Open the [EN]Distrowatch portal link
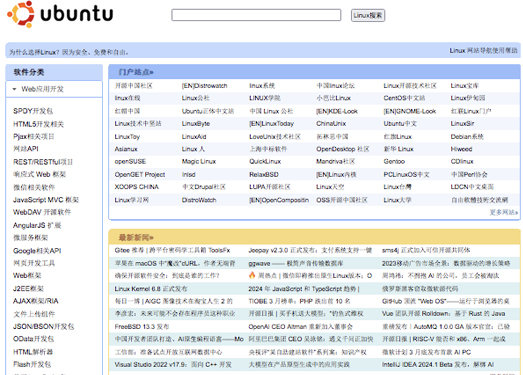The width and height of the screenshot is (523, 375). click(x=204, y=86)
